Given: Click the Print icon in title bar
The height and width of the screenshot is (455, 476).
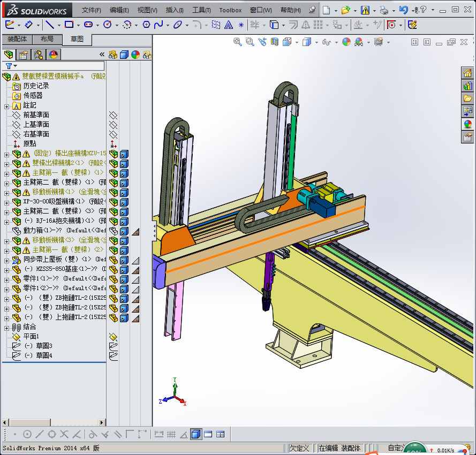Looking at the screenshot, I should pos(384,10).
